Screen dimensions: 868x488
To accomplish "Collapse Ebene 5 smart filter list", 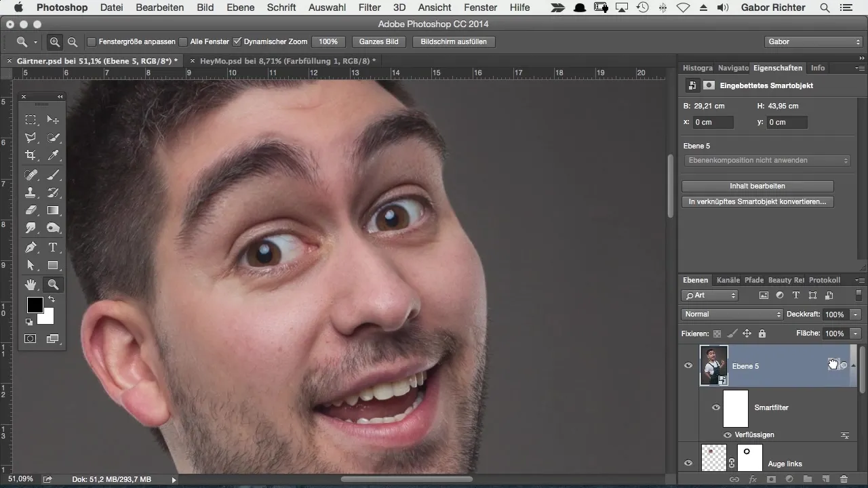I will point(853,365).
